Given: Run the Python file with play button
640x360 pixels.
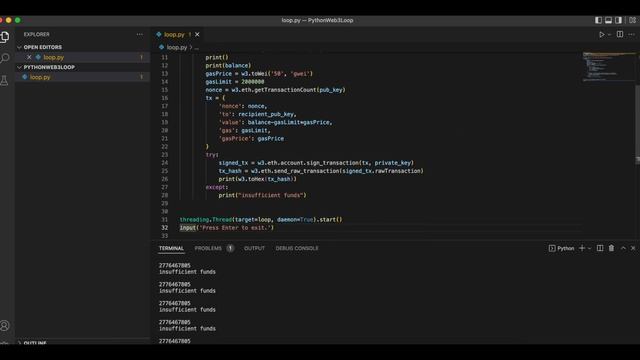Looking at the screenshot, I should (x=601, y=35).
